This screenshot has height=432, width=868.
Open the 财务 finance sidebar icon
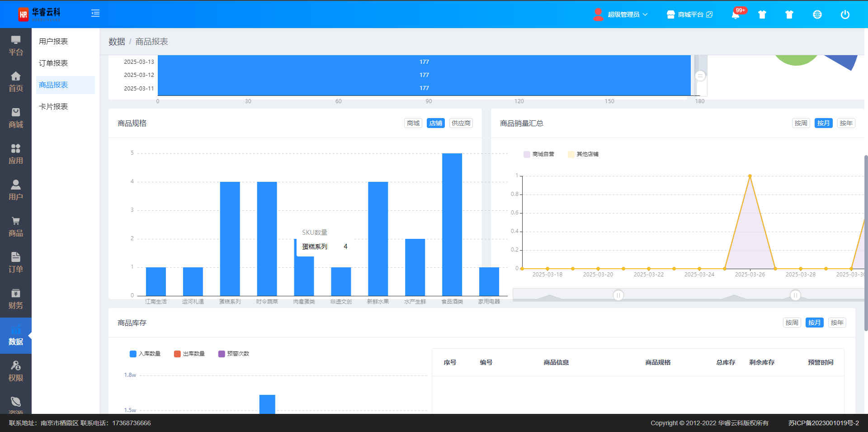pyautogui.click(x=16, y=299)
